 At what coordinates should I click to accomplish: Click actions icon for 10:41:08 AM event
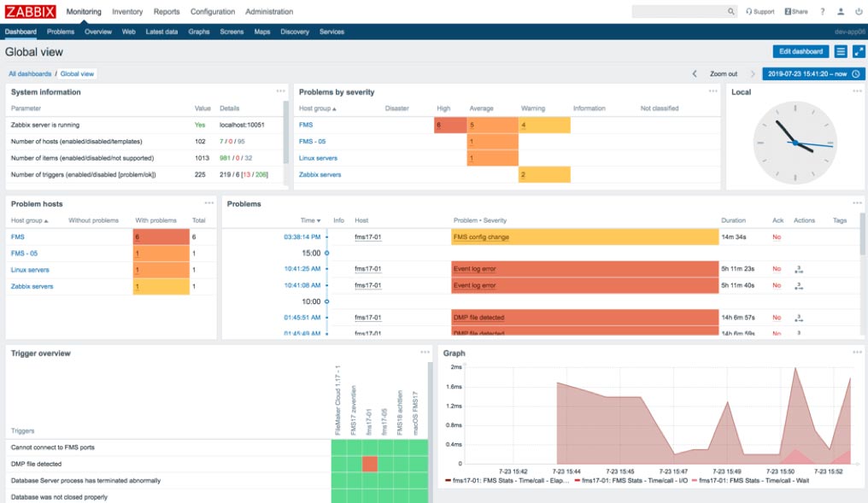pyautogui.click(x=799, y=286)
